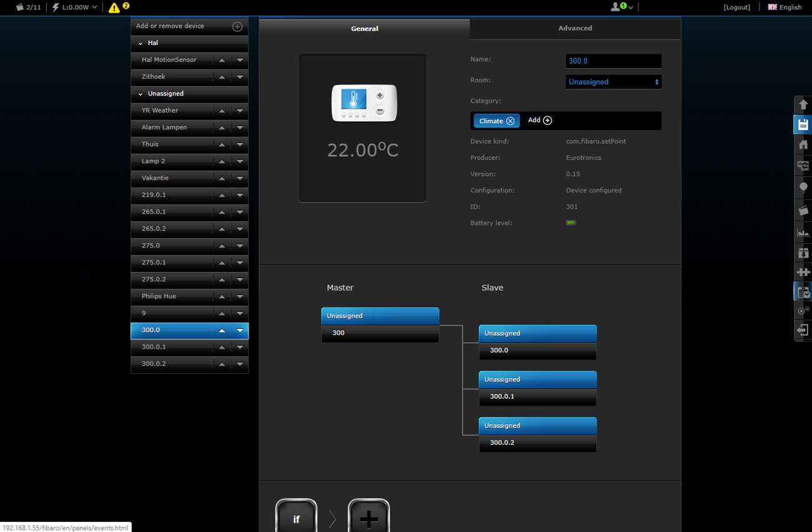Move YR Weather down with its arrow

[240, 111]
